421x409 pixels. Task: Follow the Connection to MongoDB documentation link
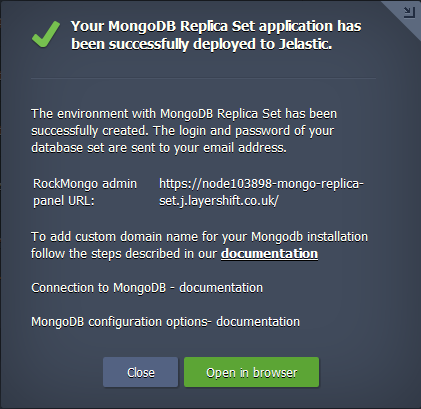coord(221,288)
